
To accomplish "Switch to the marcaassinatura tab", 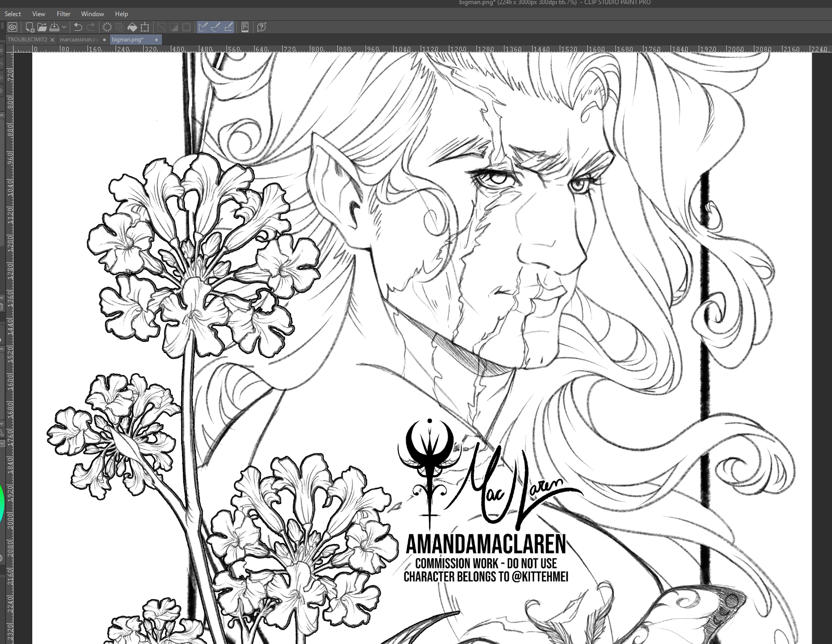I will coord(79,40).
